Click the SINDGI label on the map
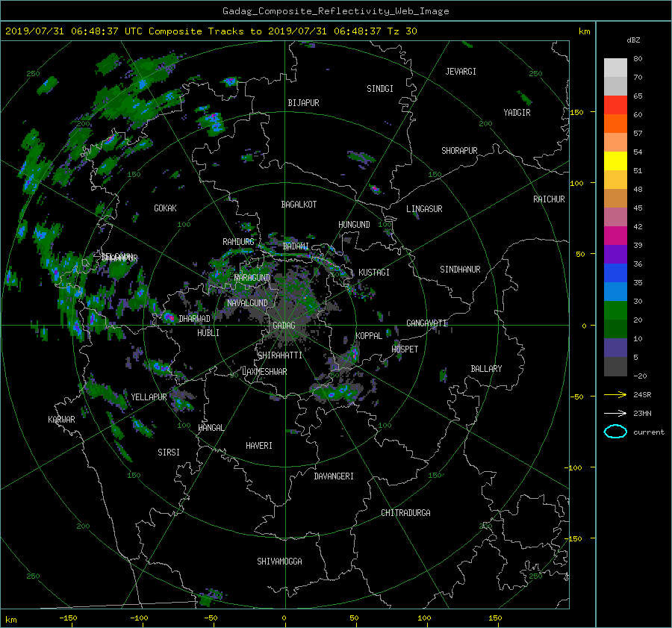The image size is (672, 628). pyautogui.click(x=380, y=89)
